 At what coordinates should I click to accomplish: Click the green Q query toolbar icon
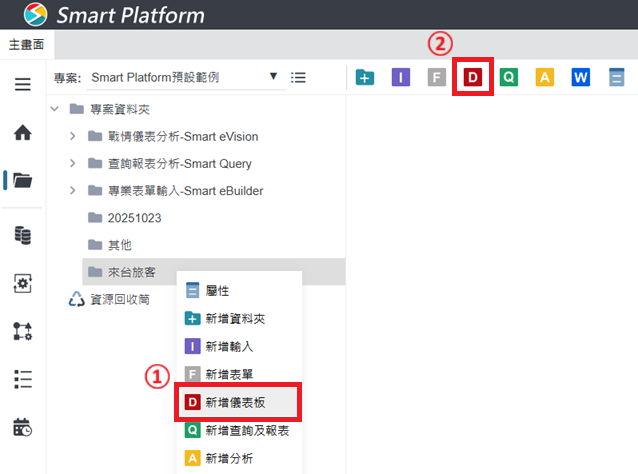point(509,78)
